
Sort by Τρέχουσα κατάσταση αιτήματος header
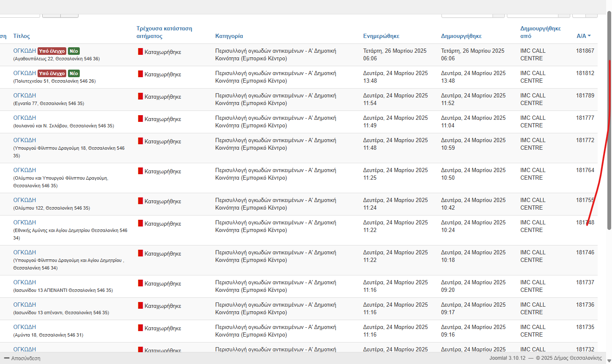164,32
